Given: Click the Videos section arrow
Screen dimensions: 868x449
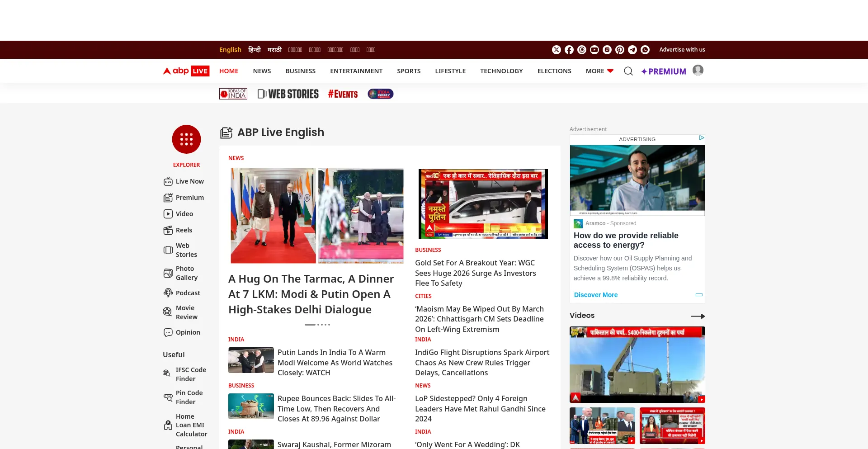Looking at the screenshot, I should point(698,316).
